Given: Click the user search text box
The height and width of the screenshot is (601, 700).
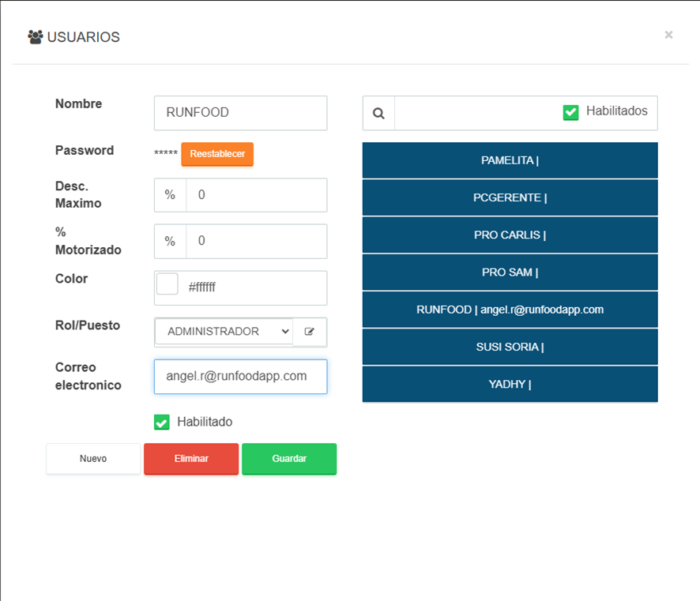Looking at the screenshot, I should pos(476,113).
